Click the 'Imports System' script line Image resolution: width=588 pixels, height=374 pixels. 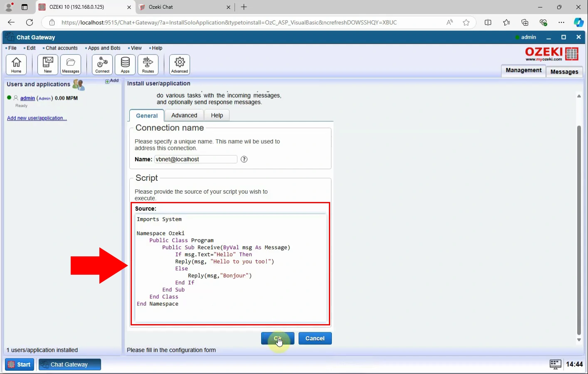click(159, 219)
